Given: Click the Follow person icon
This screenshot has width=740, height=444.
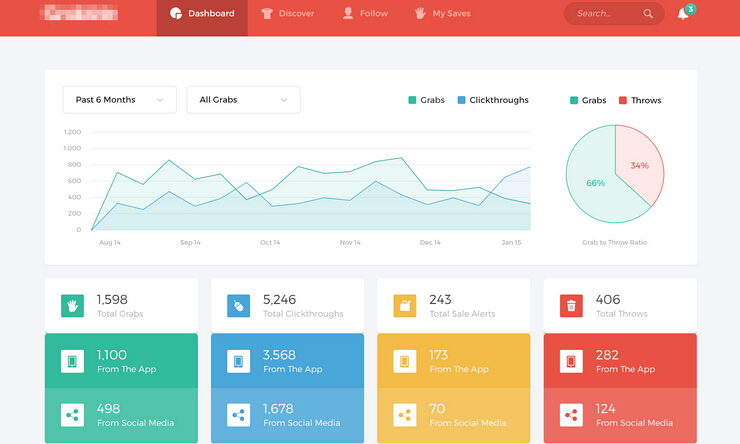Looking at the screenshot, I should pos(348,13).
